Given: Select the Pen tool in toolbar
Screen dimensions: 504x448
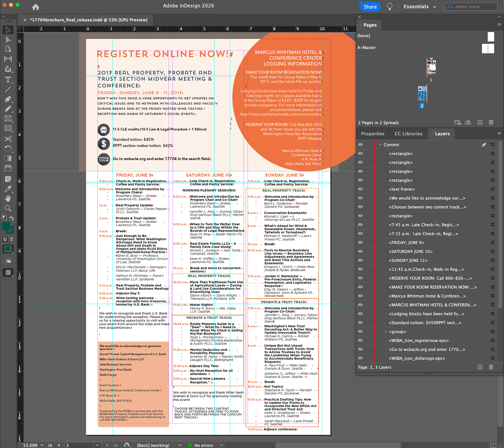Looking at the screenshot, I should tap(8, 99).
